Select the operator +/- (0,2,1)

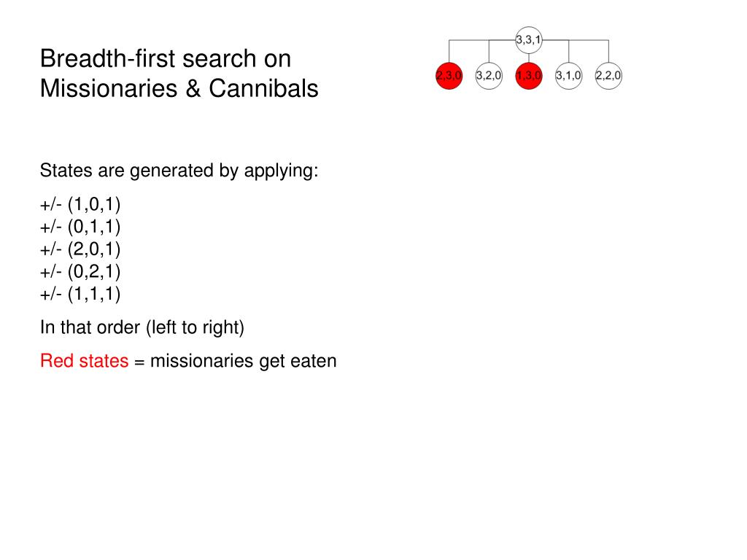[80, 271]
